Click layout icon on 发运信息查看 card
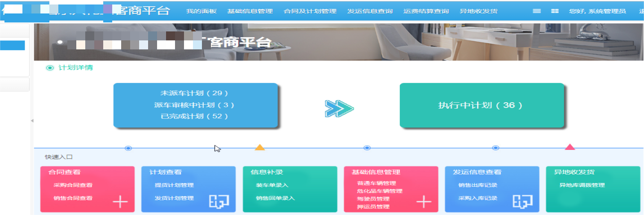The width and height of the screenshot is (644, 215). (x=523, y=202)
